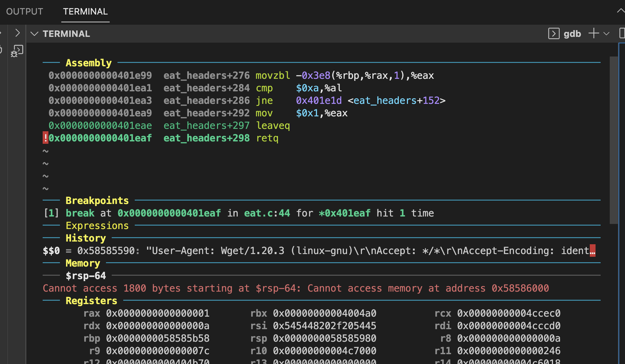Switch to the OUTPUT tab
The image size is (625, 364).
point(24,12)
